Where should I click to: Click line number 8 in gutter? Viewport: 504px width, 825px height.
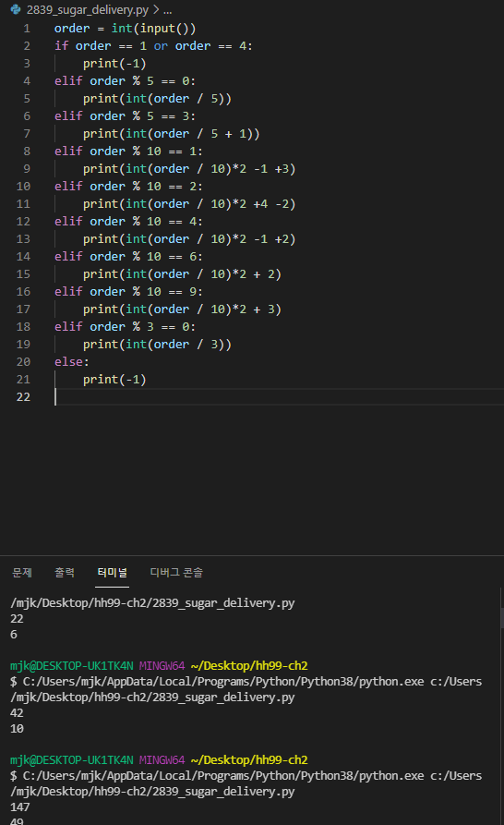coord(27,152)
